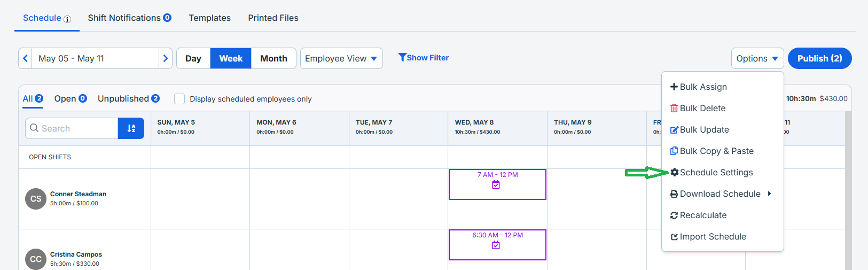Open the Employee View dropdown
868x270 pixels.
click(341, 58)
